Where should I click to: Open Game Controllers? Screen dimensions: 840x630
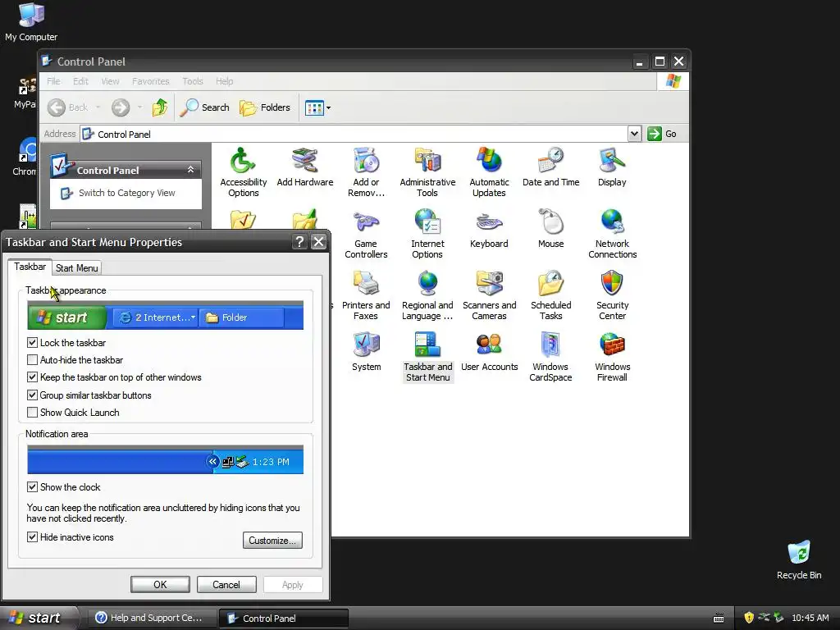point(366,234)
